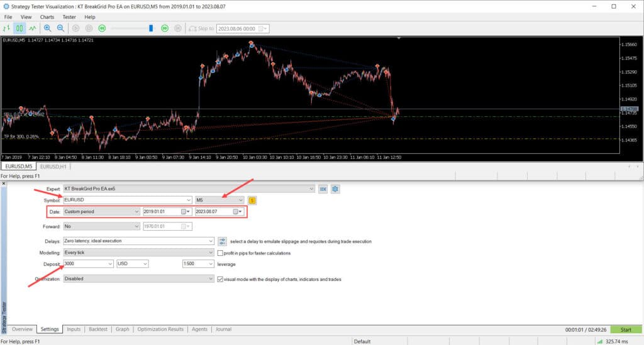Click the greyed-out skip-to-end button
This screenshot has height=345, width=644.
pyautogui.click(x=178, y=28)
